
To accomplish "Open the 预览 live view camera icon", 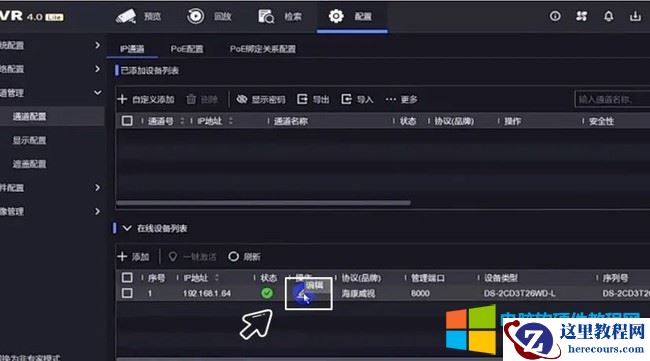I will [x=126, y=16].
